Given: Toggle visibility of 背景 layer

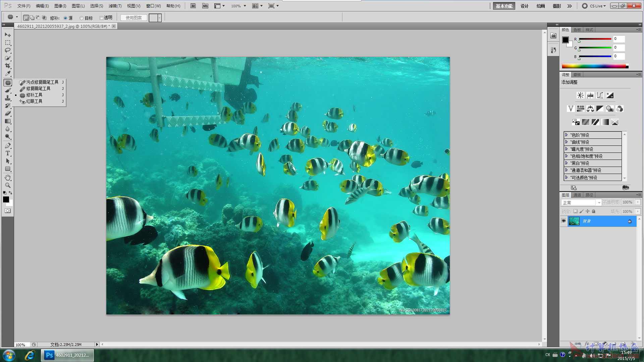Looking at the screenshot, I should pyautogui.click(x=564, y=221).
